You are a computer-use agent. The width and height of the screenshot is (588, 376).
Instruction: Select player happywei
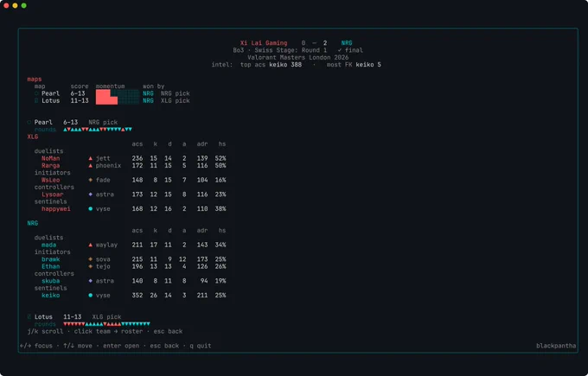[x=56, y=209]
